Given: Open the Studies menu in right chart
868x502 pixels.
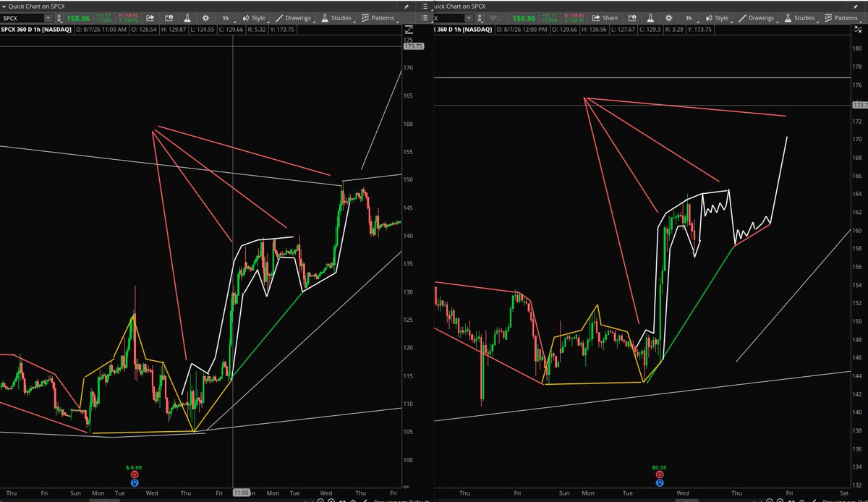Looking at the screenshot, I should [800, 17].
